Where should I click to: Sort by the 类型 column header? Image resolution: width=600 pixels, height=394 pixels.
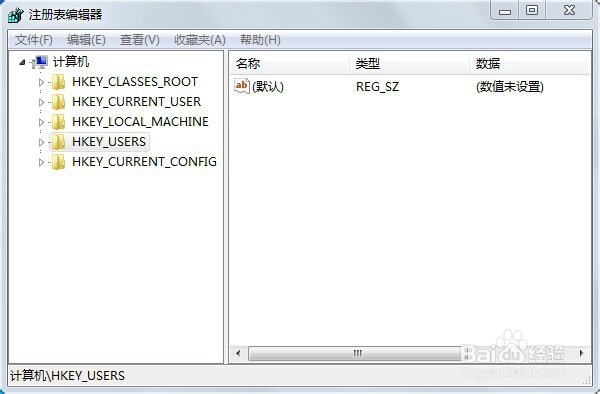[409, 63]
